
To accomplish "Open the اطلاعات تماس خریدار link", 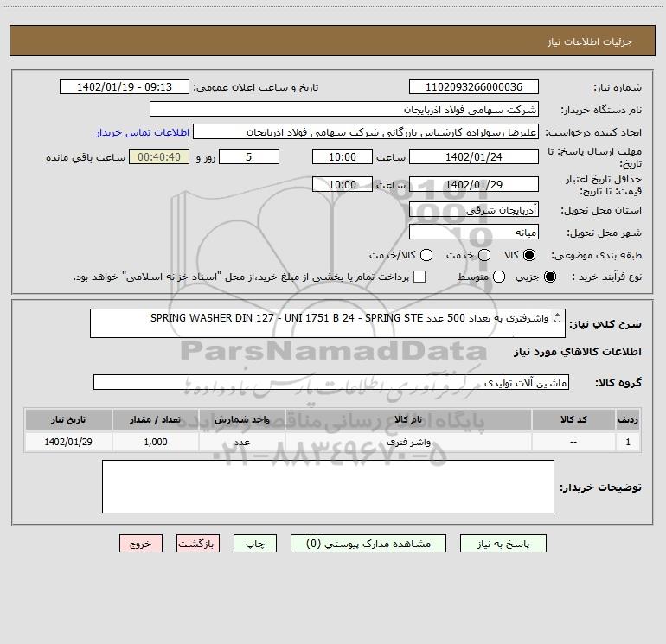I will (x=143, y=132).
